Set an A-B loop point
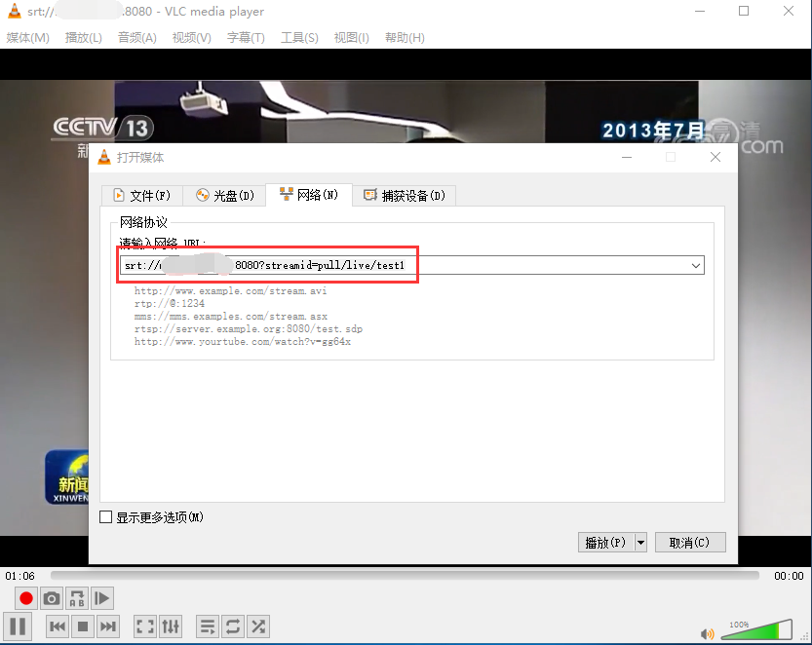The width and height of the screenshot is (812, 645). (x=76, y=598)
